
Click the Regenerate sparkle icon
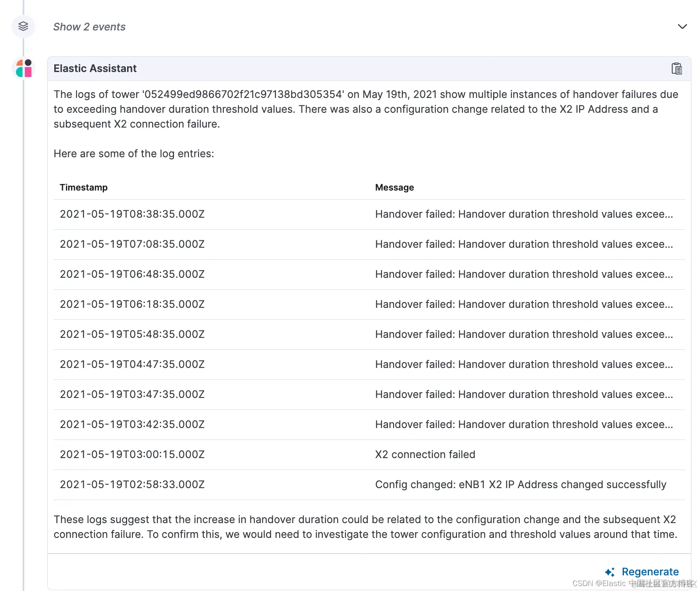pyautogui.click(x=610, y=572)
